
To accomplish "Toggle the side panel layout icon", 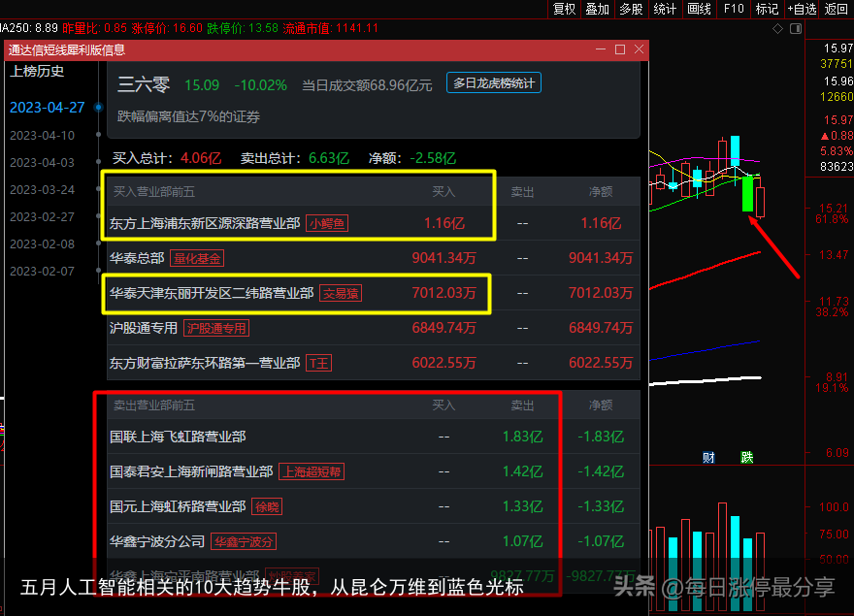I will (796, 28).
